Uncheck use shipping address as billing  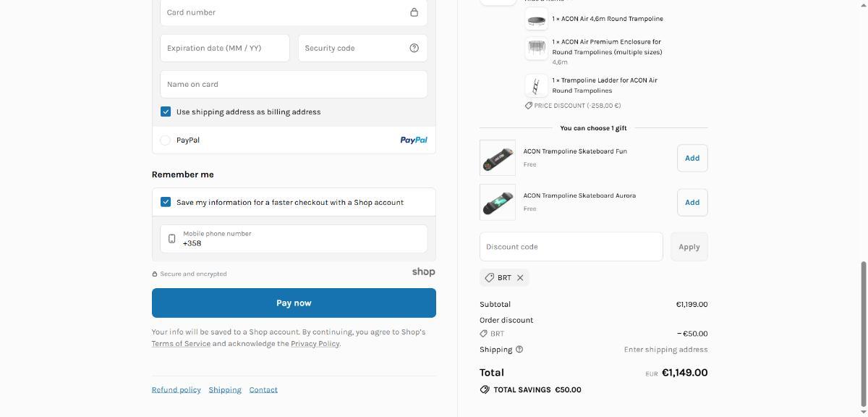coord(166,111)
